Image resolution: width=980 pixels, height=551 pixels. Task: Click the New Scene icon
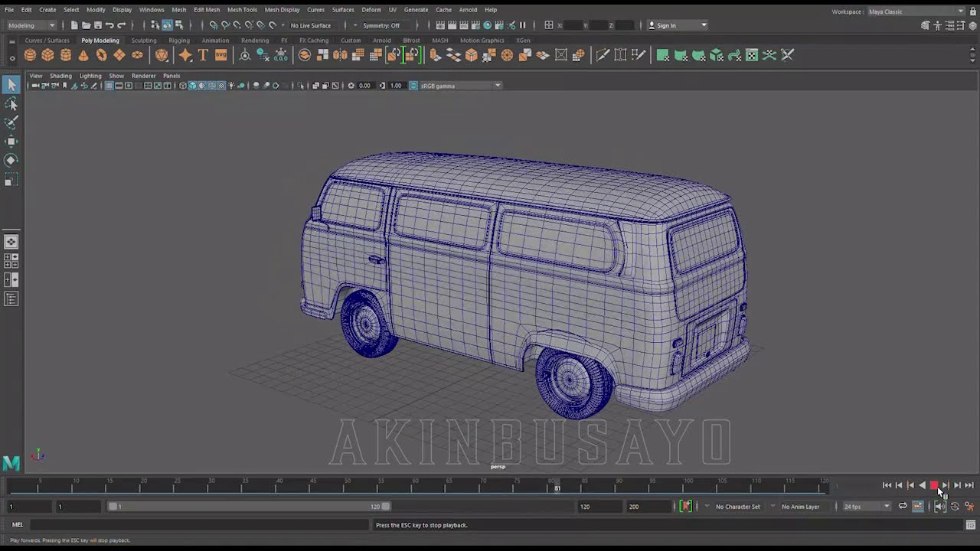click(x=74, y=25)
